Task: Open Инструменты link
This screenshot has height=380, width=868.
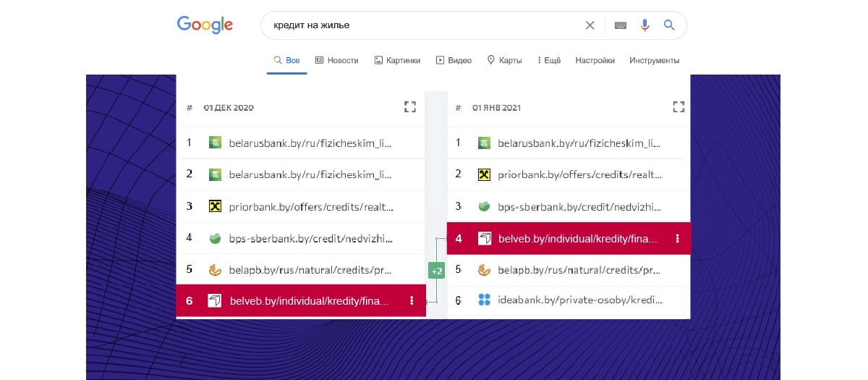Action: pyautogui.click(x=655, y=61)
